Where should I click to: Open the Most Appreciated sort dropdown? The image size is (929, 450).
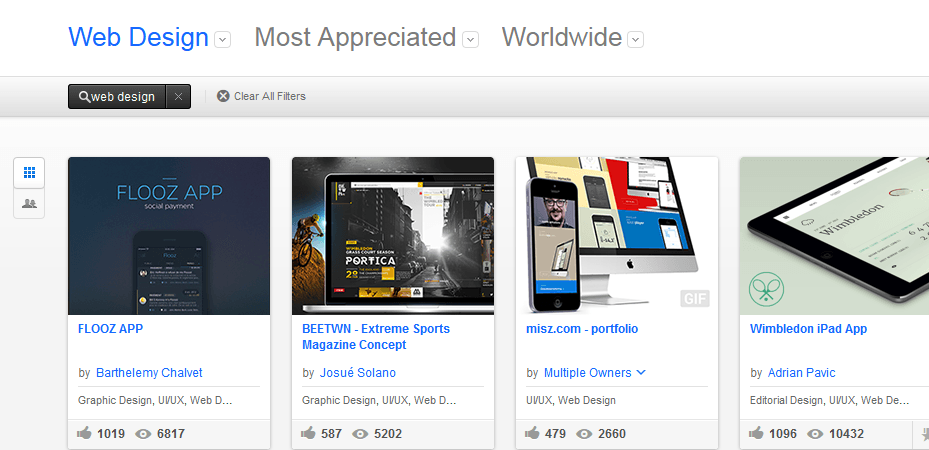(x=470, y=40)
